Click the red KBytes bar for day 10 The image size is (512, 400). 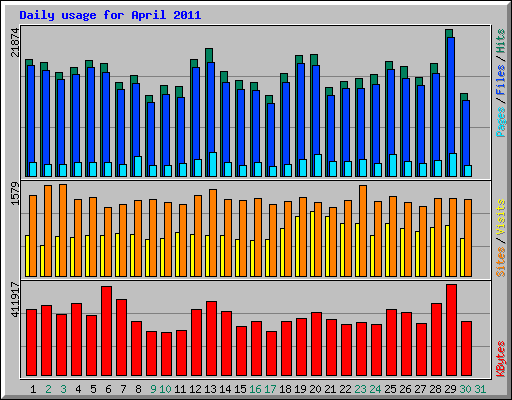click(x=166, y=354)
